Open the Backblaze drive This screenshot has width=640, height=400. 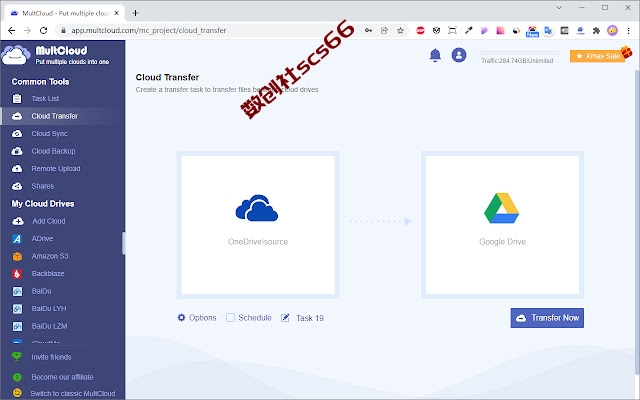(48, 273)
